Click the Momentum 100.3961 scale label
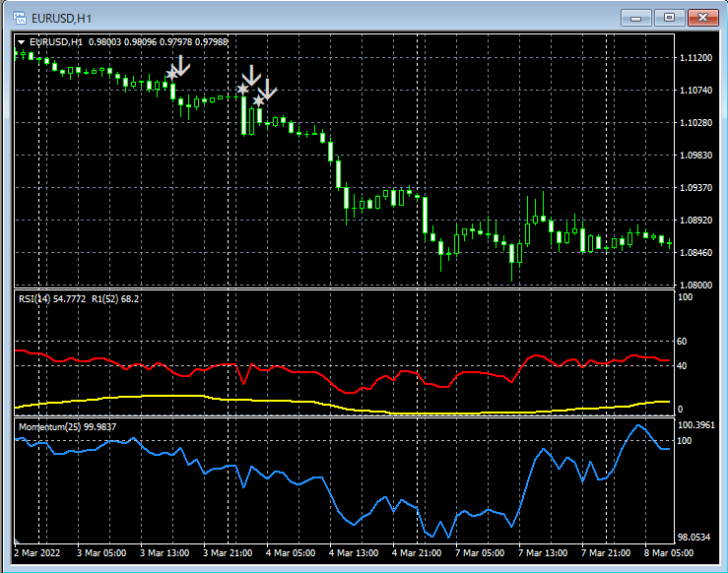 [696, 425]
